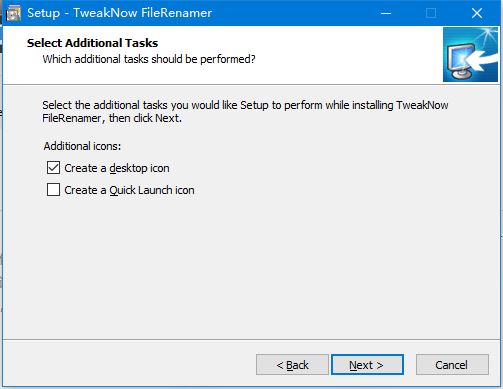Click the computer wizard image in header
The width and height of the screenshot is (503, 389).
(470, 55)
